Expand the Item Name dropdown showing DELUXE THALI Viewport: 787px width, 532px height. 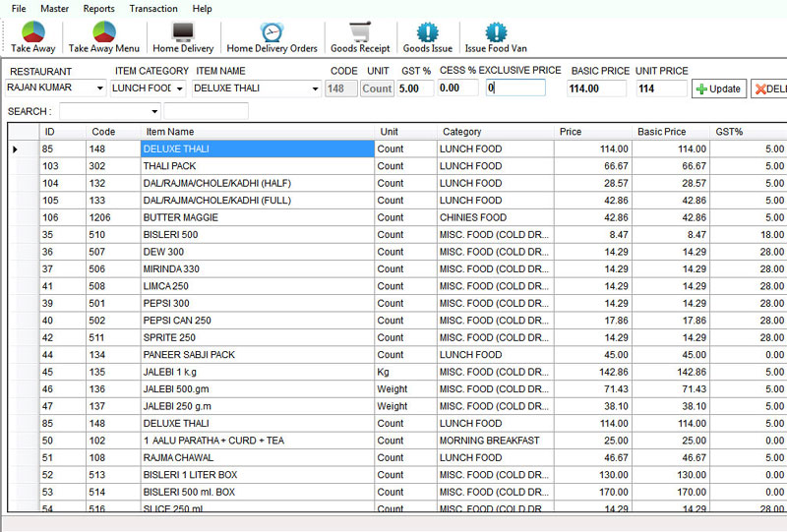tap(315, 89)
